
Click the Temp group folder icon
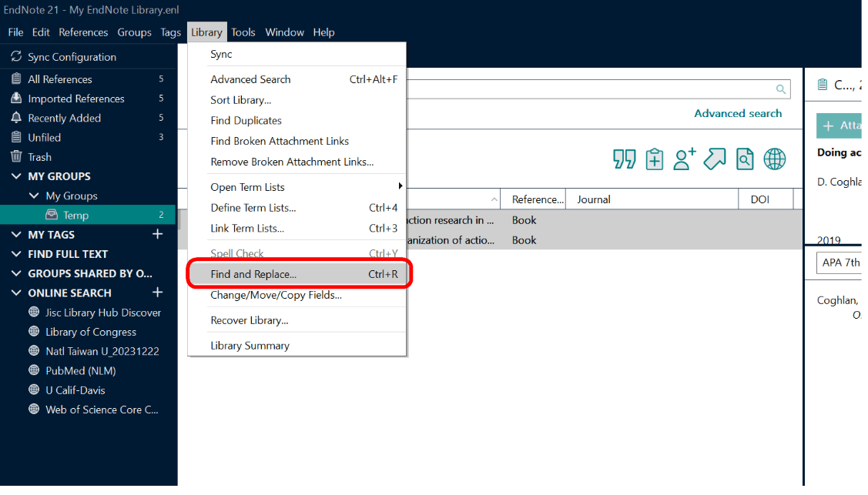point(52,215)
